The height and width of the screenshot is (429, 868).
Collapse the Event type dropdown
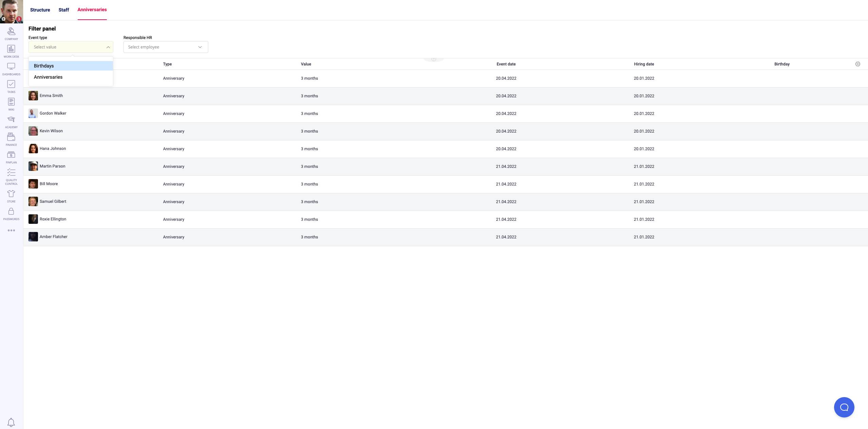108,47
